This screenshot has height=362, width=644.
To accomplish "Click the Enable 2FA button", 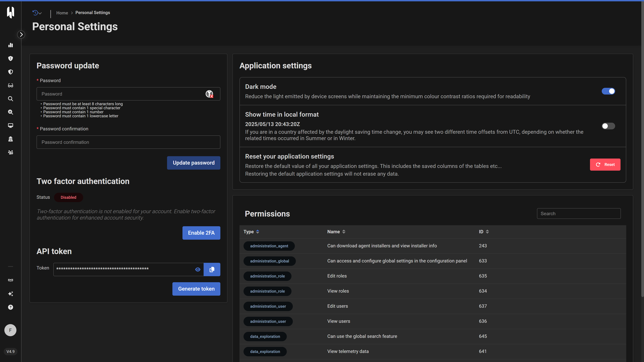I will pos(201,233).
